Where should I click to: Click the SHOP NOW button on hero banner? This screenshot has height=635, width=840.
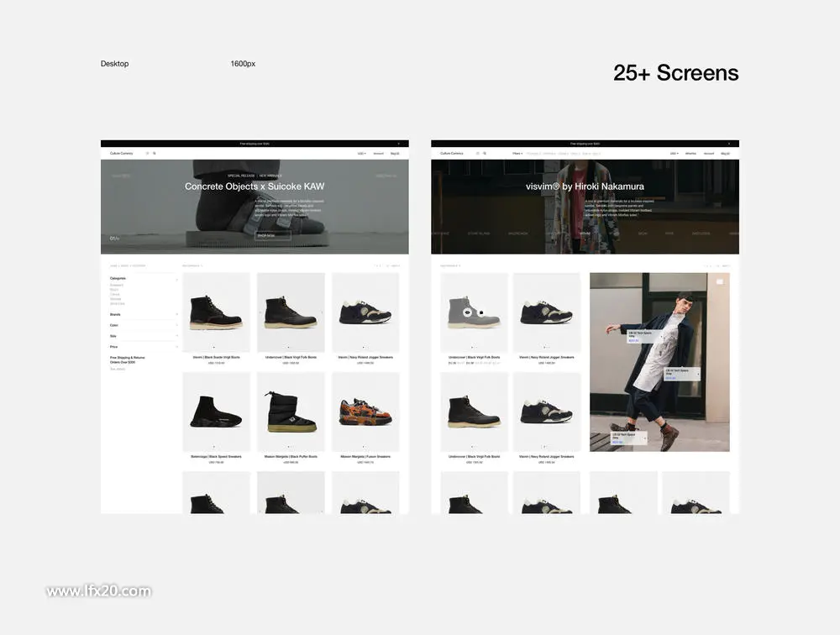(x=273, y=235)
